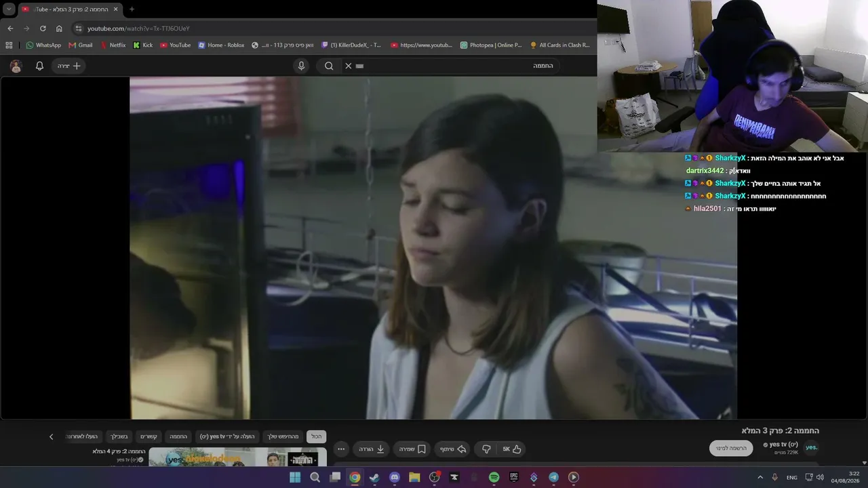This screenshot has height=488, width=868.
Task: Open YouTube bookmark
Action: 175,45
